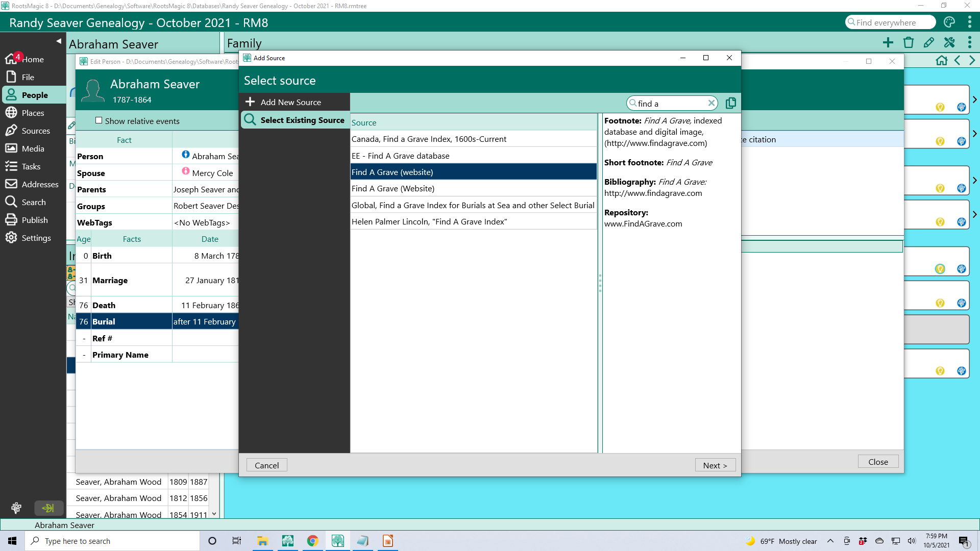The width and height of the screenshot is (980, 551).
Task: Collapse the sidebar with arrow
Action: tap(59, 41)
